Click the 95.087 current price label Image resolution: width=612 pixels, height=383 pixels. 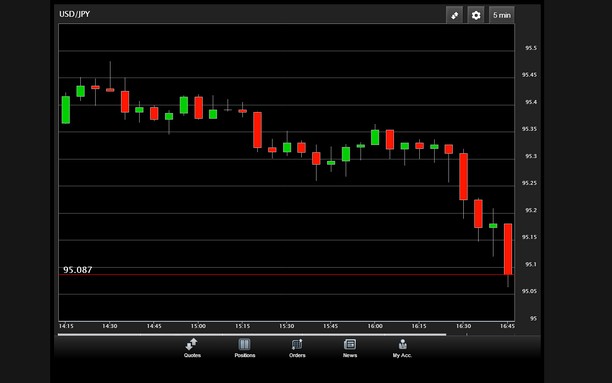pyautogui.click(x=78, y=270)
